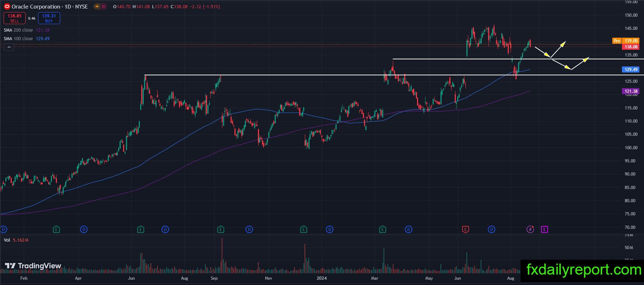Viewport: 644px width, 285px height.
Task: Click the pre-market sun status icon
Action: click(96, 6)
